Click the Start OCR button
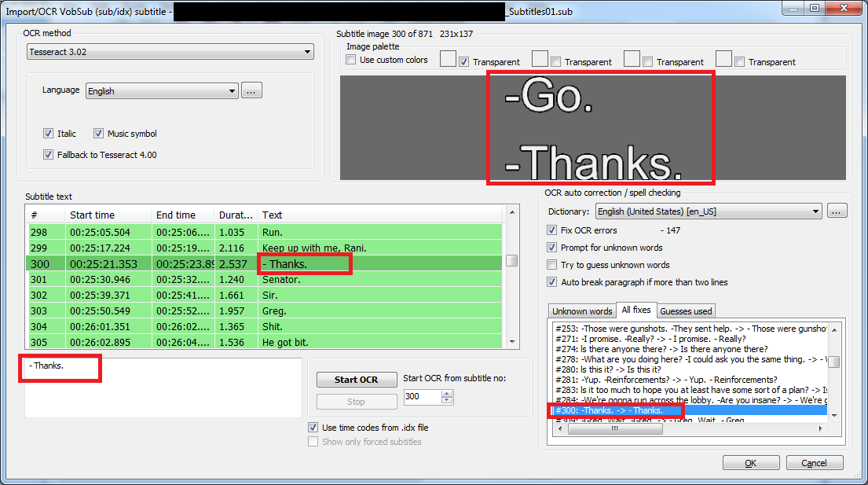The width and height of the screenshot is (868, 485). [357, 379]
